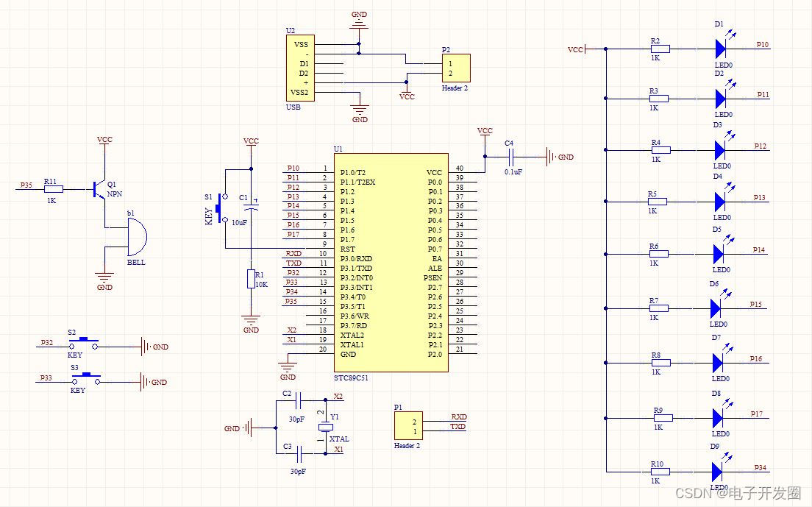The height and width of the screenshot is (507, 812).
Task: Select the Q1 NPN transistor symbol
Action: (x=99, y=190)
